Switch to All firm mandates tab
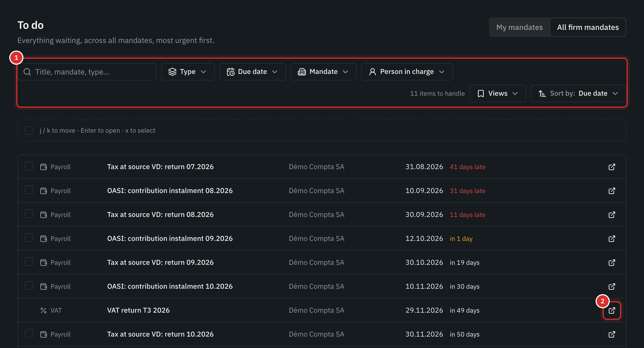644x348 pixels. coord(588,27)
